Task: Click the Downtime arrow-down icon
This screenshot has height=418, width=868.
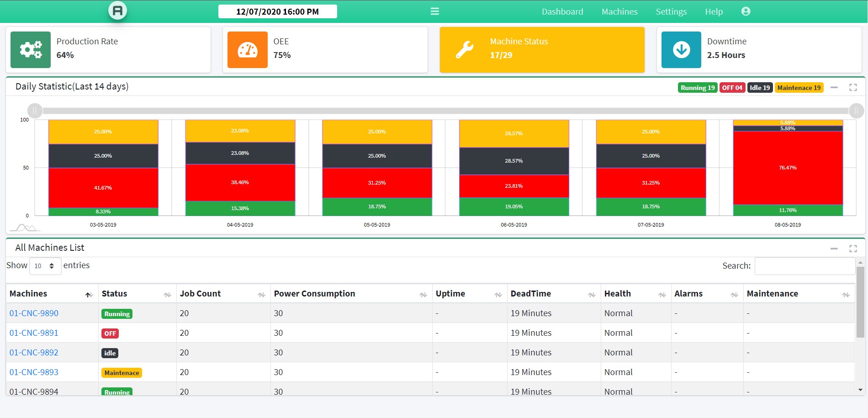Action: (681, 50)
